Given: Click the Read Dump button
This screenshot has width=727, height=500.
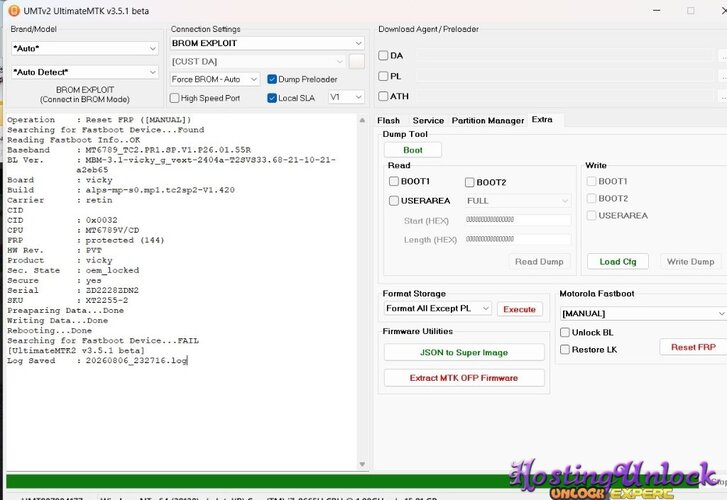Looking at the screenshot, I should tap(539, 262).
